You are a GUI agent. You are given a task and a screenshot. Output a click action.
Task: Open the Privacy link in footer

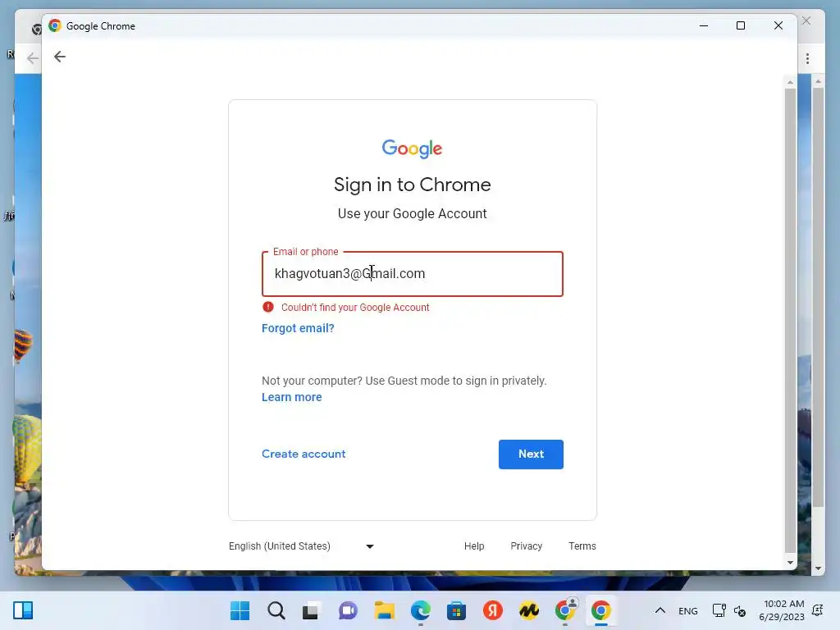pyautogui.click(x=526, y=546)
